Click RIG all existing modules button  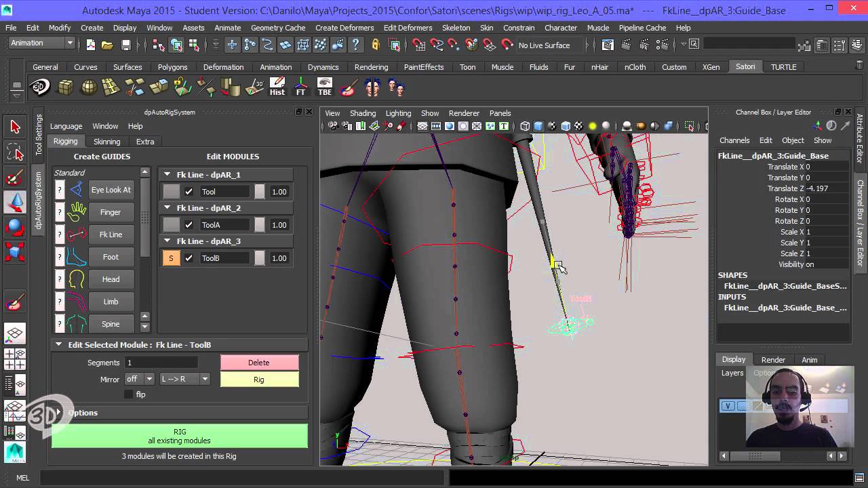[x=180, y=436]
